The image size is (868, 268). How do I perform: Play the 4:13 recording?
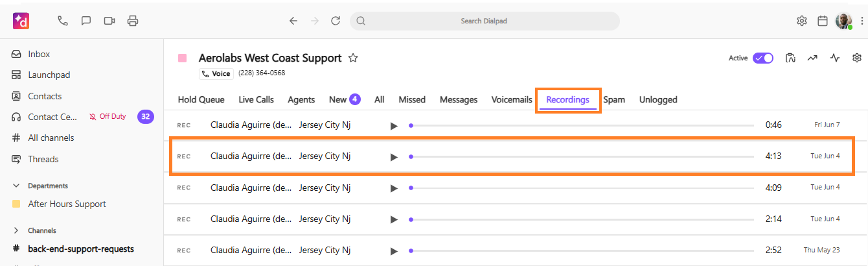[394, 156]
